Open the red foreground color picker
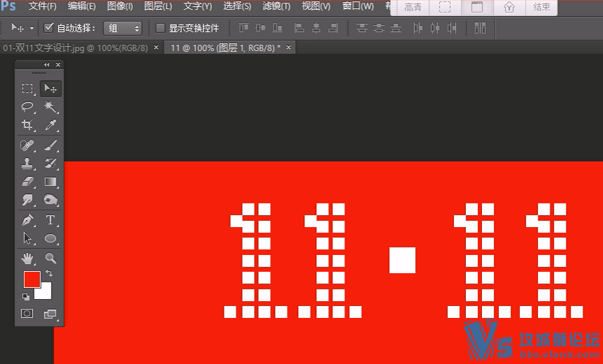The height and width of the screenshot is (364, 603). point(32,279)
